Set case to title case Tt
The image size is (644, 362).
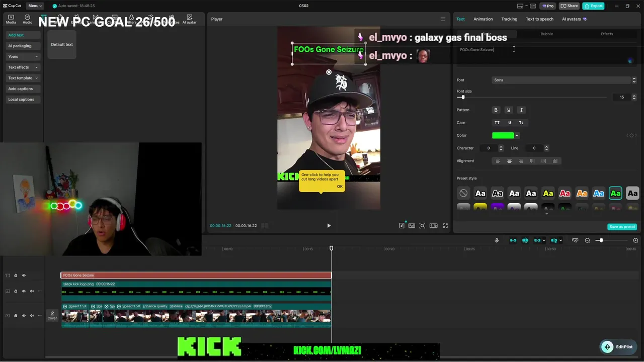(x=521, y=123)
